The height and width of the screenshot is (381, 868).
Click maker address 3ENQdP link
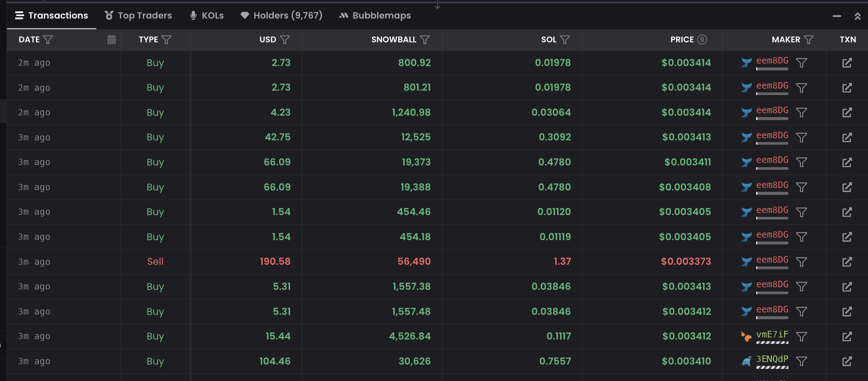(x=772, y=359)
